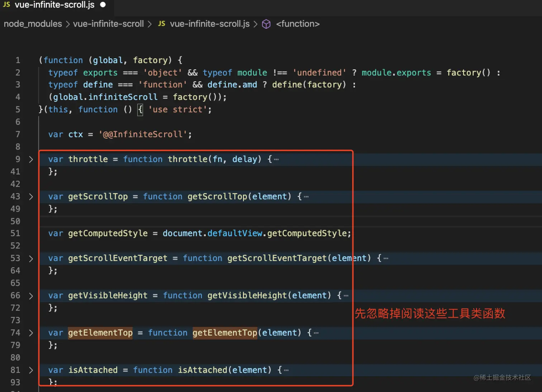The width and height of the screenshot is (542, 392).
Task: Click the ctx variable name on line 7
Action: click(x=76, y=134)
